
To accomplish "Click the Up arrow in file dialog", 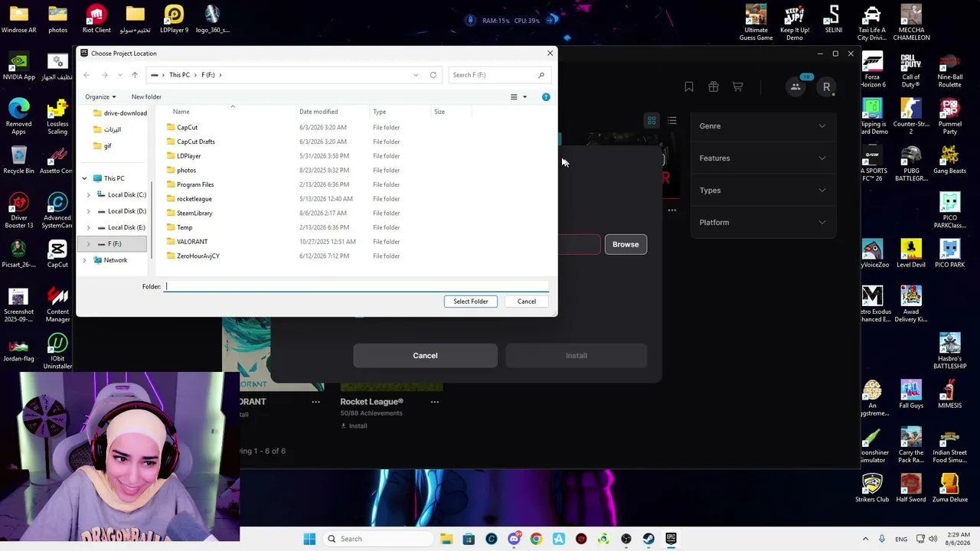I will [135, 75].
